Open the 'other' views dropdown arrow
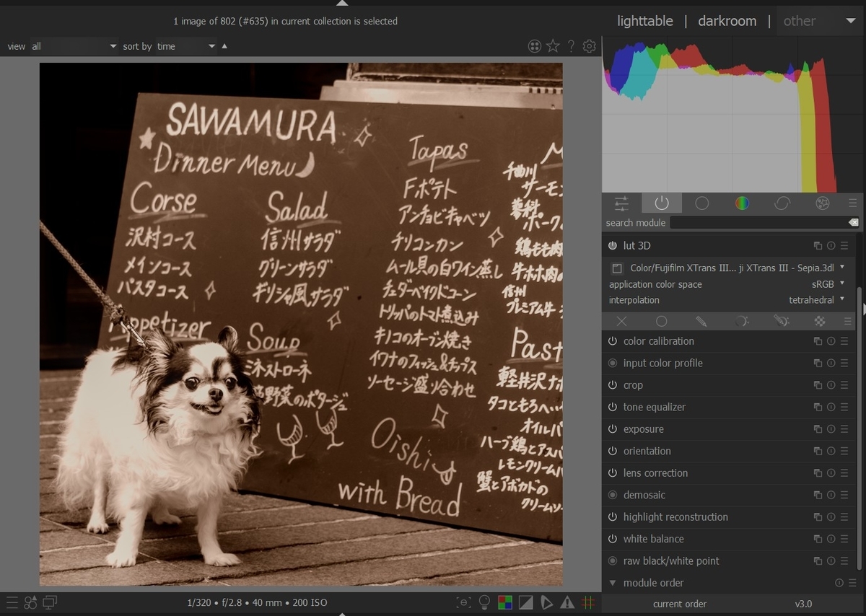 click(x=850, y=21)
